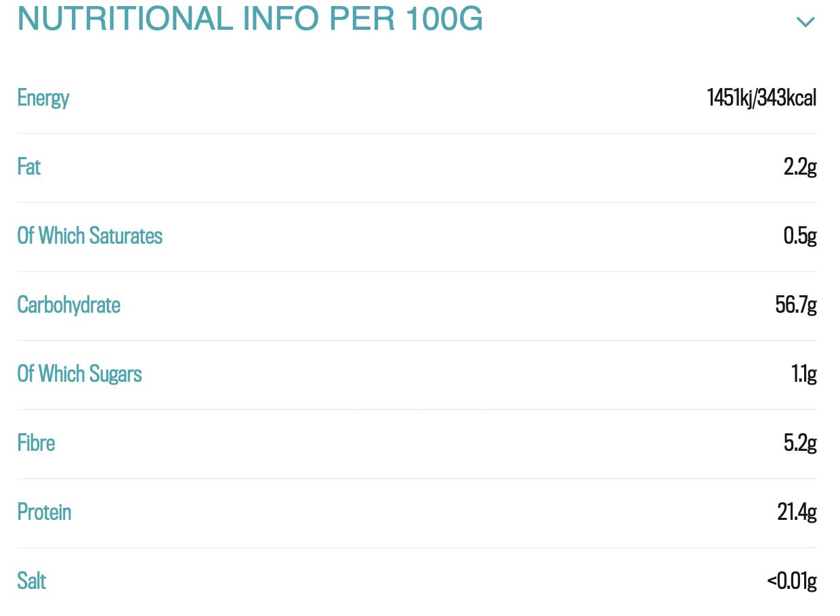The width and height of the screenshot is (840, 616).
Task: Select the Of Which Sugars label
Action: coord(80,374)
